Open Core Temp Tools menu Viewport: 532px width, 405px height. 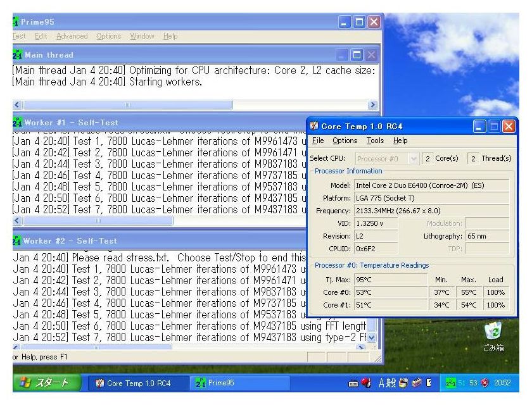(375, 140)
